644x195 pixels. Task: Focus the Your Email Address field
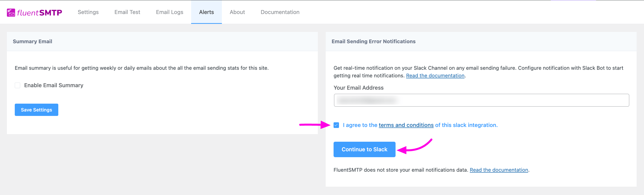(x=481, y=100)
